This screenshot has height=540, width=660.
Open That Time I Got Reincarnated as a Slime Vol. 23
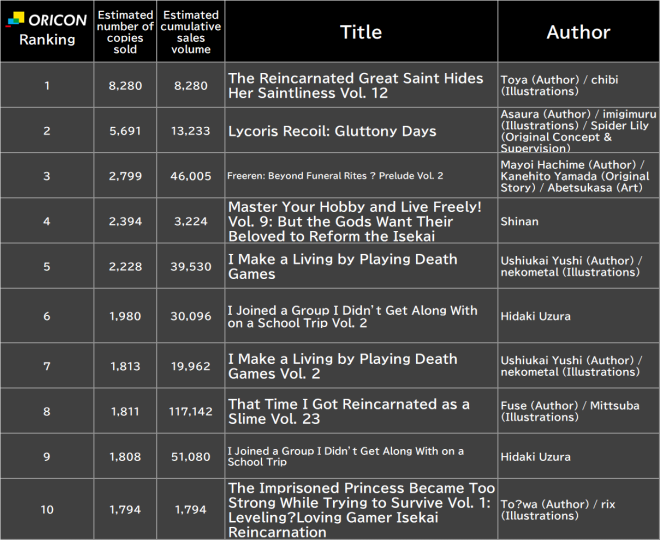pyautogui.click(x=348, y=411)
